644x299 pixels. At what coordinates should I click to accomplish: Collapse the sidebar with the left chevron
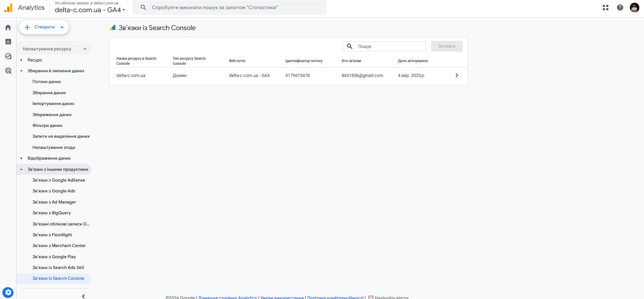point(83,296)
